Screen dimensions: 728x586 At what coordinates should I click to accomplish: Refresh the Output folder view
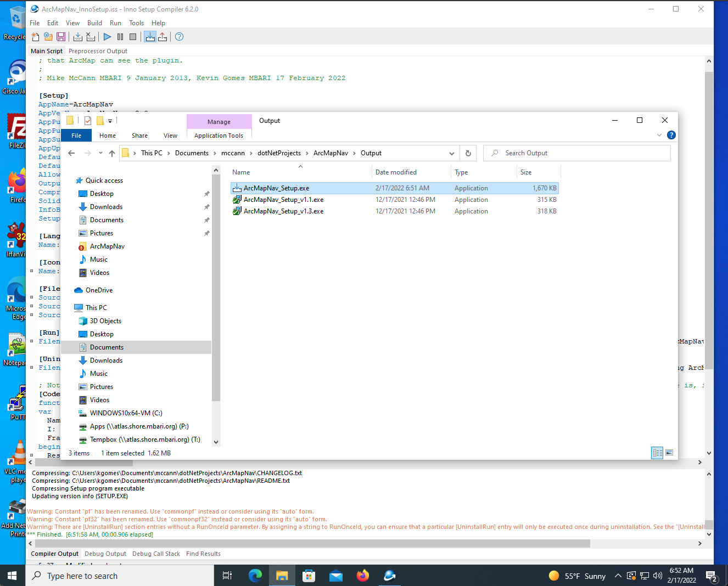pos(468,153)
